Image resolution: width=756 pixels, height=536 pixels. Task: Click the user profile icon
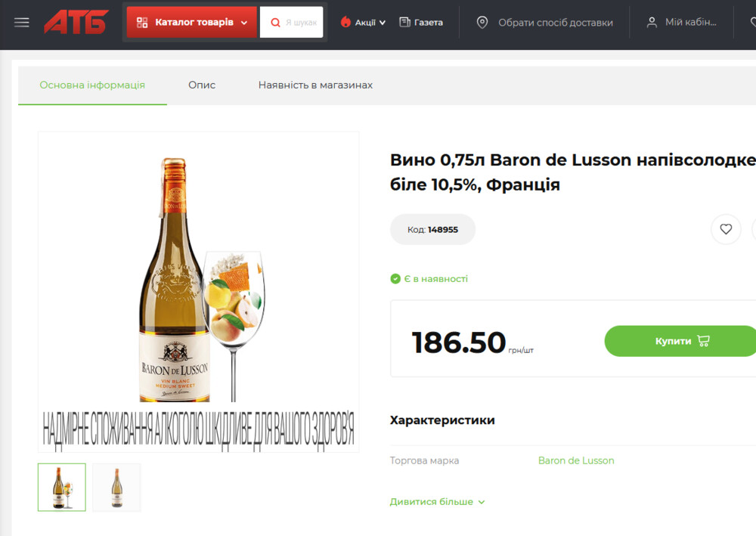652,22
